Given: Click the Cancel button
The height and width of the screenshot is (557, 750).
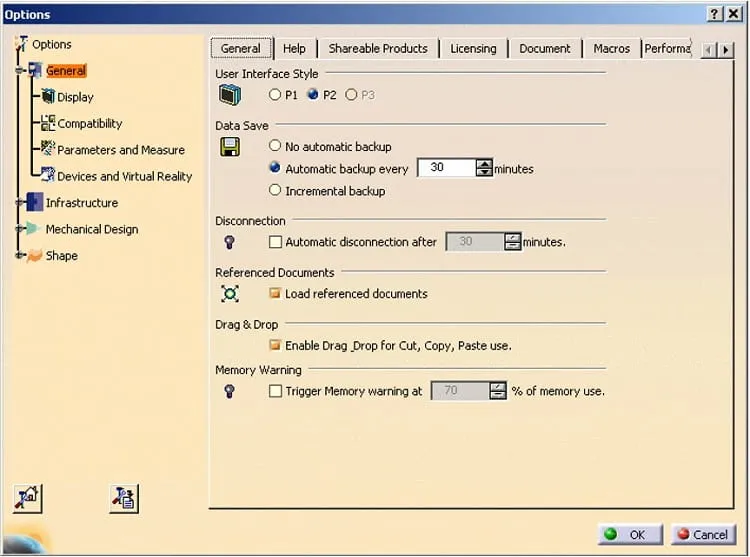Looking at the screenshot, I should 703,534.
